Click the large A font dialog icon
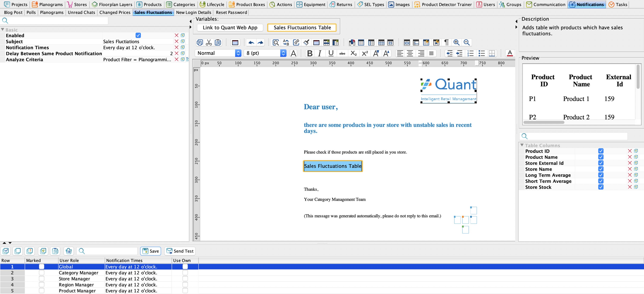 tap(293, 53)
